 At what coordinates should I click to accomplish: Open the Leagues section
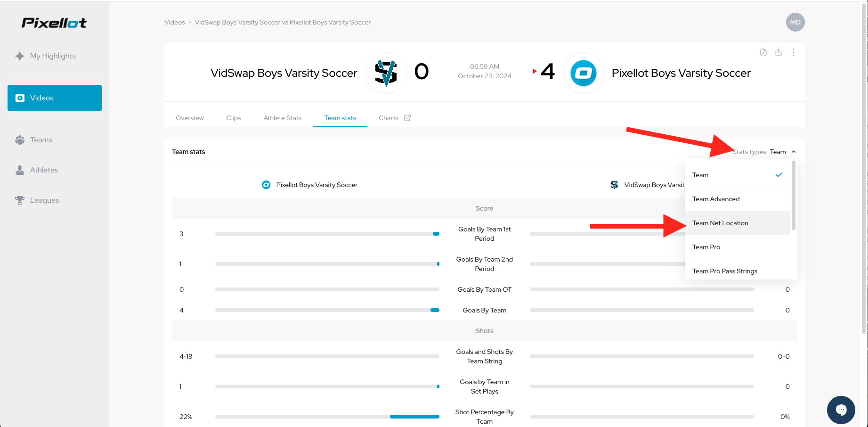coord(44,200)
